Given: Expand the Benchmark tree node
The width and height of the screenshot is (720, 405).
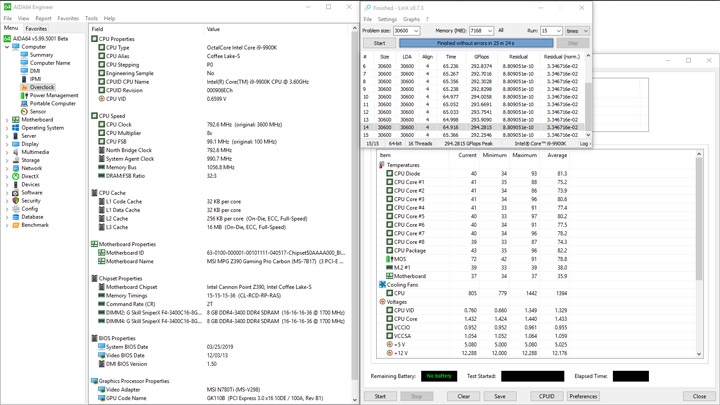Looking at the screenshot, I should [7, 225].
